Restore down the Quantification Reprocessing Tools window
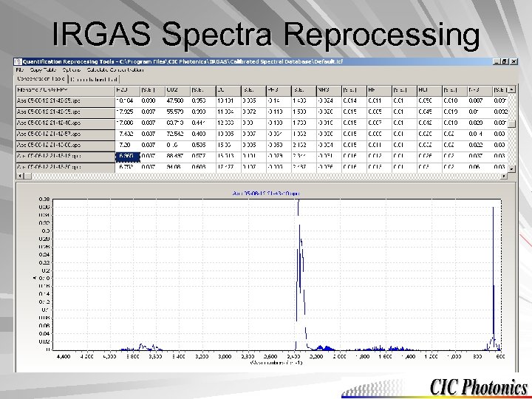This screenshot has width=532, height=399. coord(505,61)
